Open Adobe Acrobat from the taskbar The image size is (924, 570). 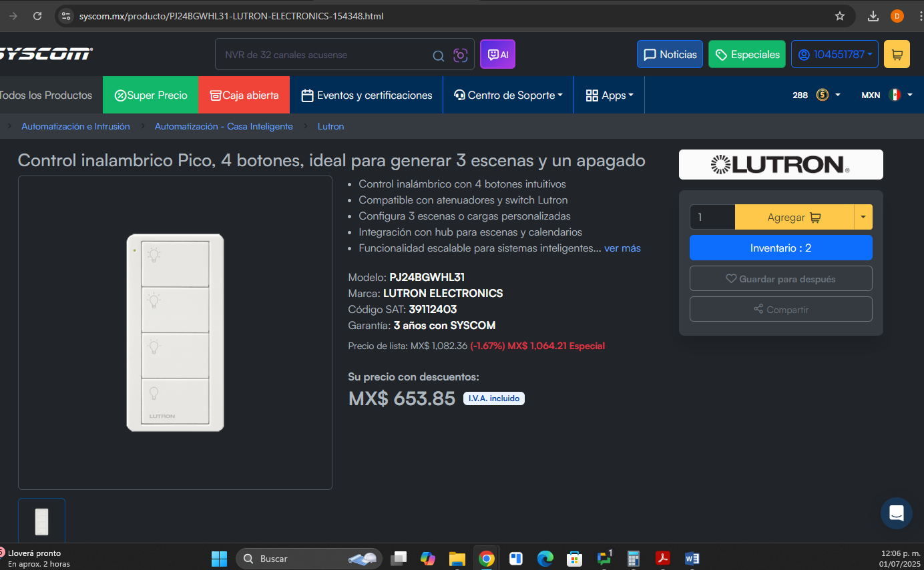[662, 559]
